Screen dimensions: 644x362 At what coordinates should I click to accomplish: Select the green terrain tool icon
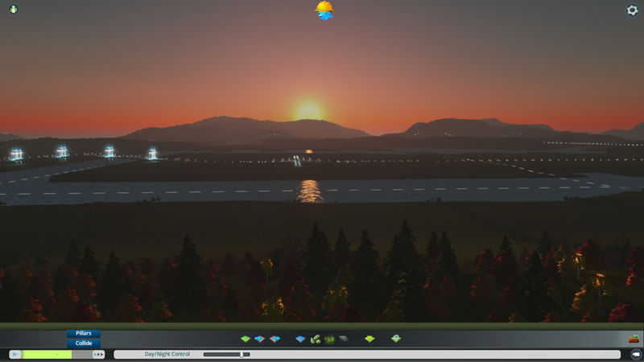(246, 339)
